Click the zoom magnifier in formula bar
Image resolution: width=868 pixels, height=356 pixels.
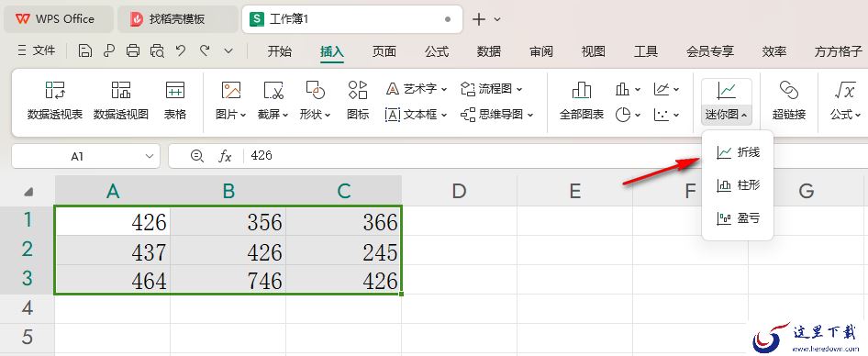(x=196, y=156)
